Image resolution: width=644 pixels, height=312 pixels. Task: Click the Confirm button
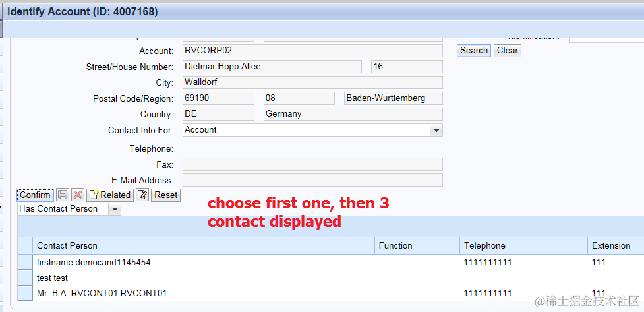click(36, 195)
